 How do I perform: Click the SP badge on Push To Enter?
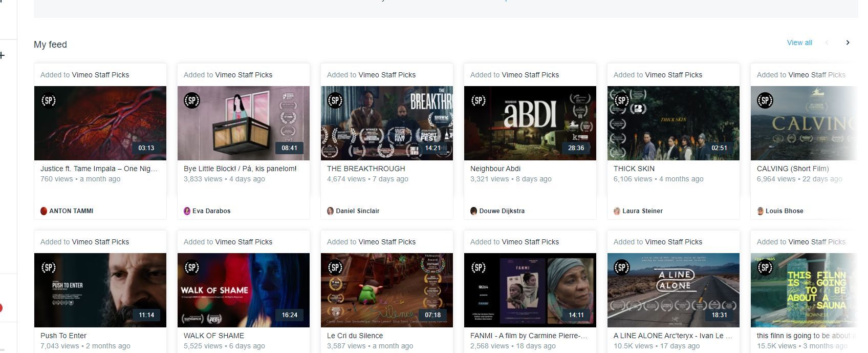[x=49, y=267]
